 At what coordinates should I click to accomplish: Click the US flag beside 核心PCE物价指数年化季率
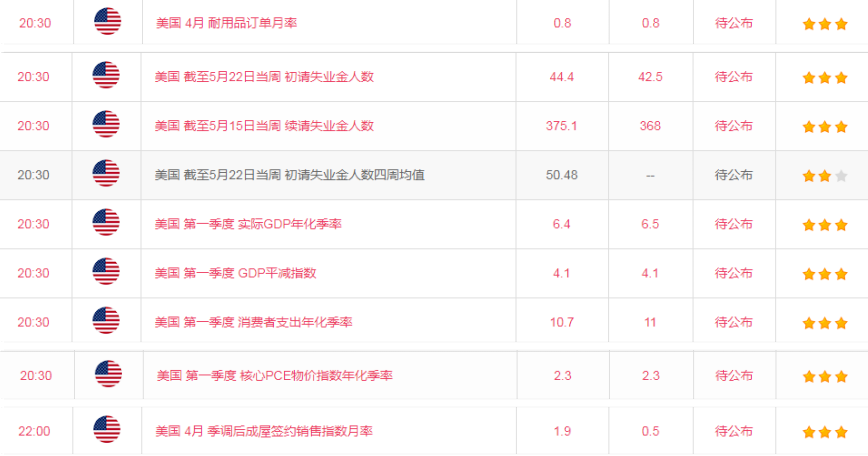(108, 375)
